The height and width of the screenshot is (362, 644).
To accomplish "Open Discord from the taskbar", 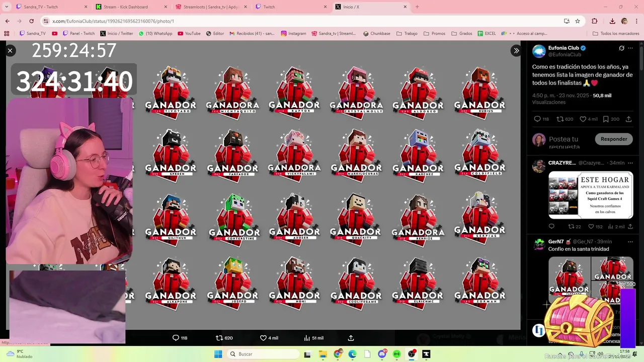I will tap(382, 354).
